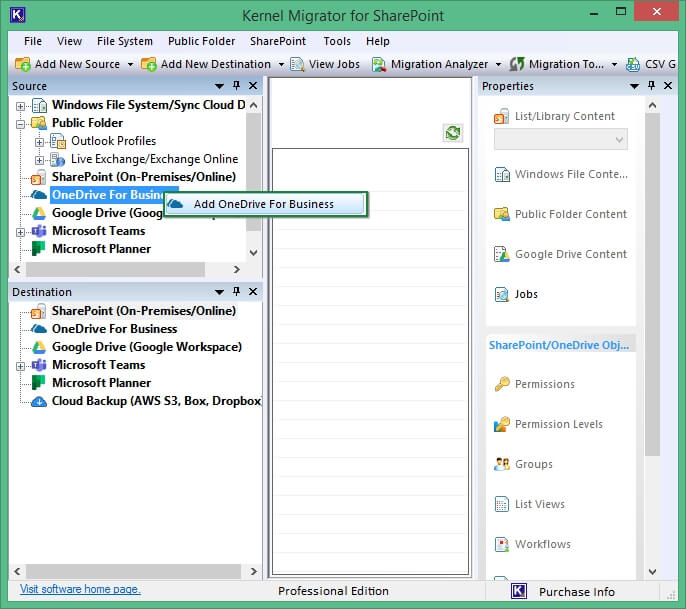Open the Tools menu
Screen dimensions: 686x609
(x=337, y=41)
